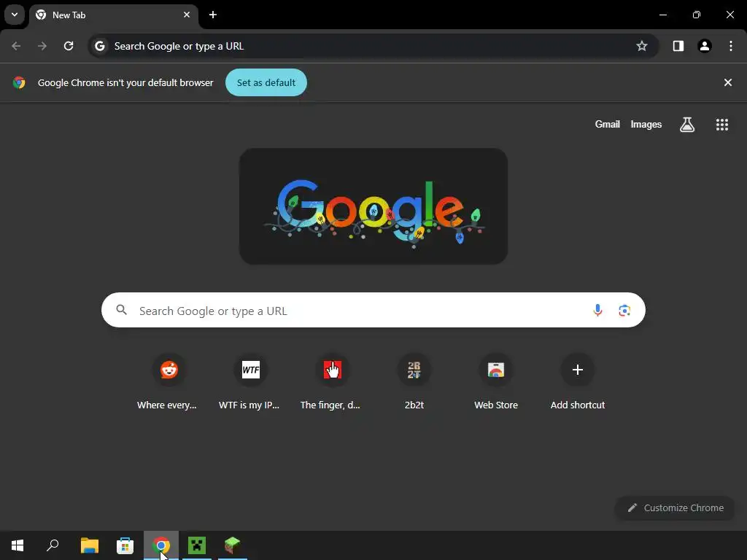Open Gmail link

click(608, 124)
